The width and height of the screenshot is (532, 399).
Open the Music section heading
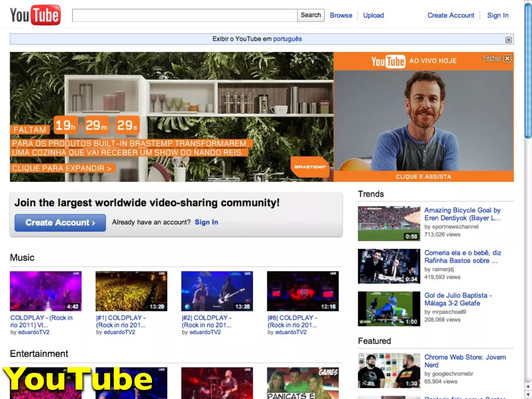pos(22,257)
